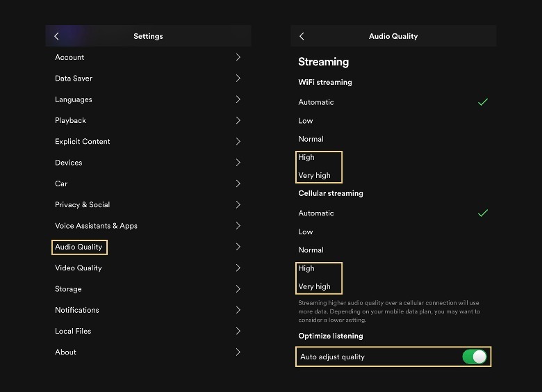This screenshot has height=392, width=542.
Task: Toggle the Auto adjust quality switch
Action: point(475,357)
